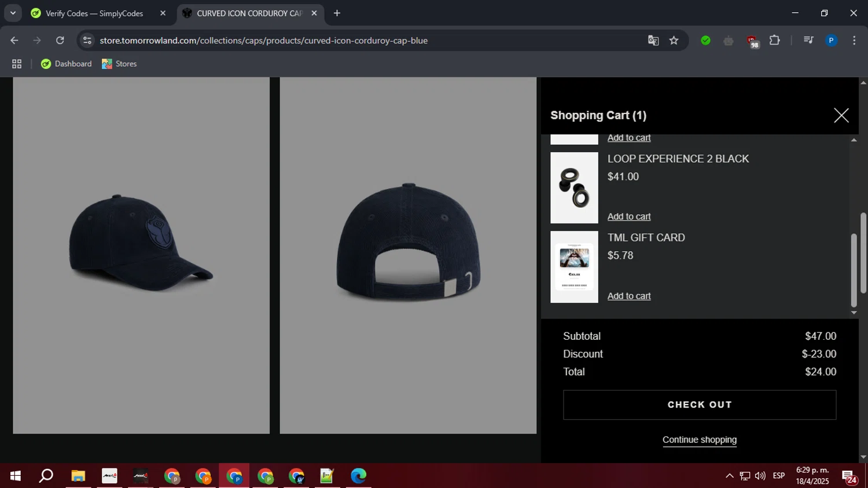
Task: Click the page scrollbar down arrow
Action: tap(863, 457)
